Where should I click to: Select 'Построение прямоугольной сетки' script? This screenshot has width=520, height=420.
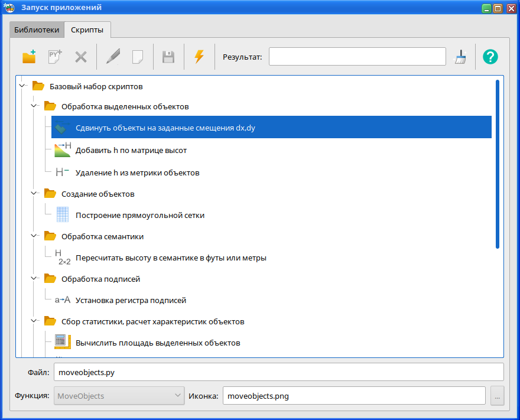(139, 216)
